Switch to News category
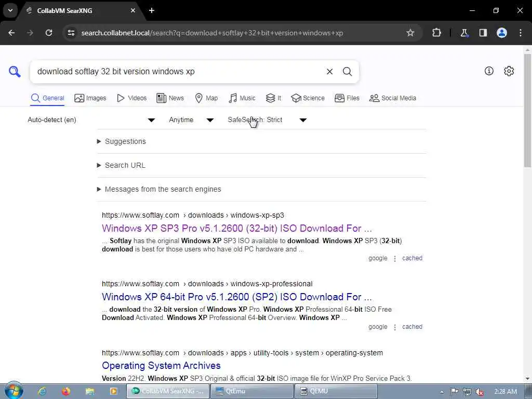 [170, 98]
